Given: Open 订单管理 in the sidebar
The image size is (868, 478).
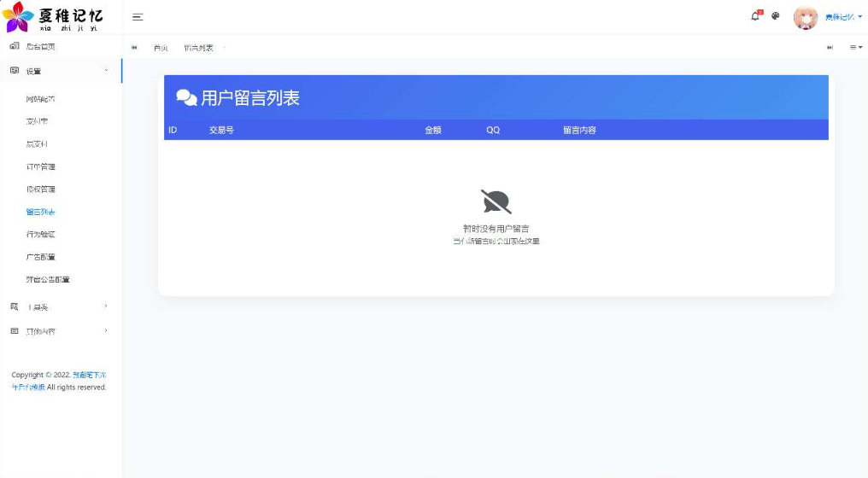Looking at the screenshot, I should pyautogui.click(x=41, y=166).
